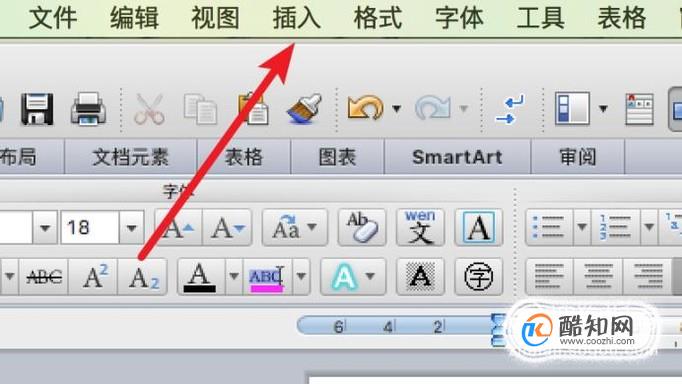The height and width of the screenshot is (384, 682).
Task: Click the Enclose Characters circled 字 icon
Action: coord(478,277)
